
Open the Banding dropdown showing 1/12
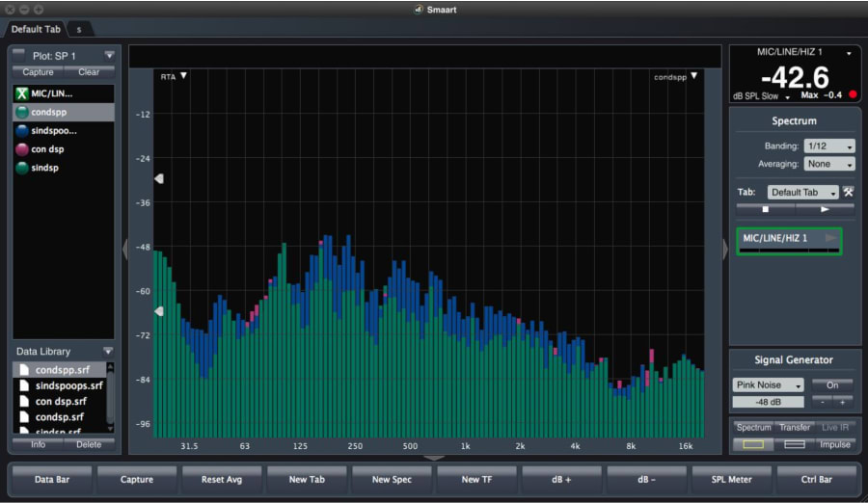click(x=829, y=146)
